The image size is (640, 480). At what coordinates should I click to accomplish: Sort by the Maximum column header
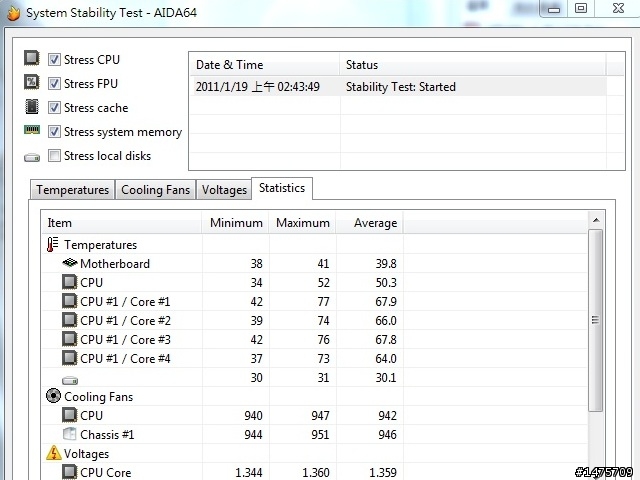(302, 223)
